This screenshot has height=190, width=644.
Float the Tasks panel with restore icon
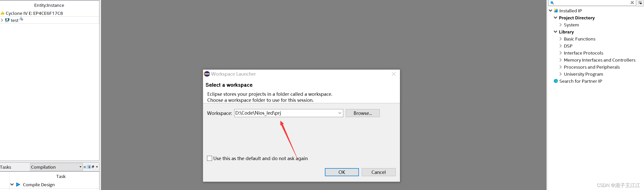93,167
